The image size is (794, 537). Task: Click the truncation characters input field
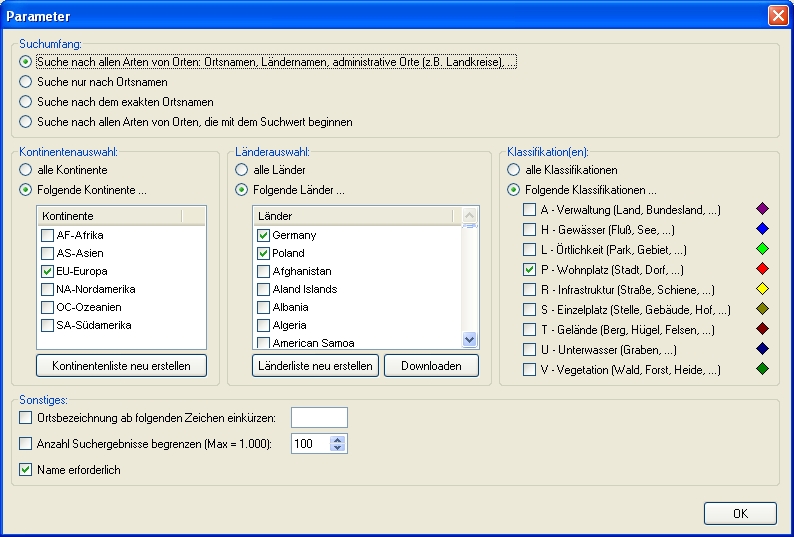click(320, 417)
